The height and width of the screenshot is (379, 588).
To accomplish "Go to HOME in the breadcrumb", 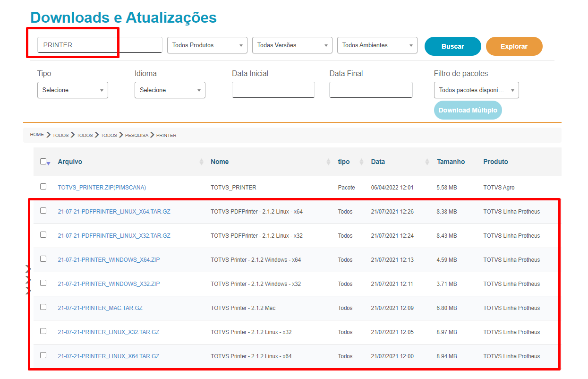I will click(37, 135).
